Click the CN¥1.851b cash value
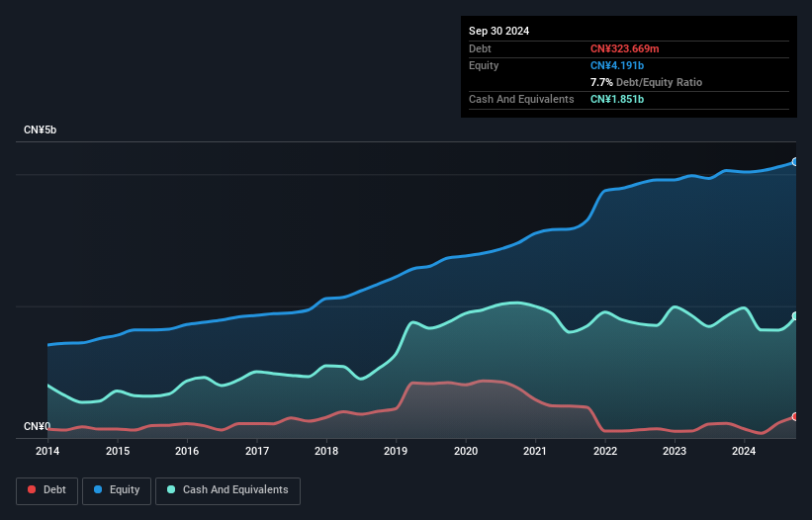812x520 pixels. pos(617,99)
